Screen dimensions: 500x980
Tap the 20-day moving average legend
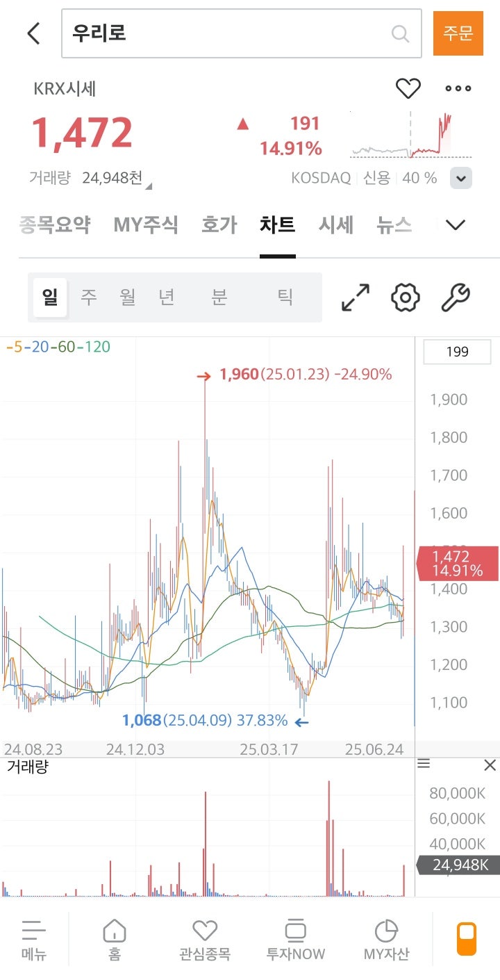(36, 346)
